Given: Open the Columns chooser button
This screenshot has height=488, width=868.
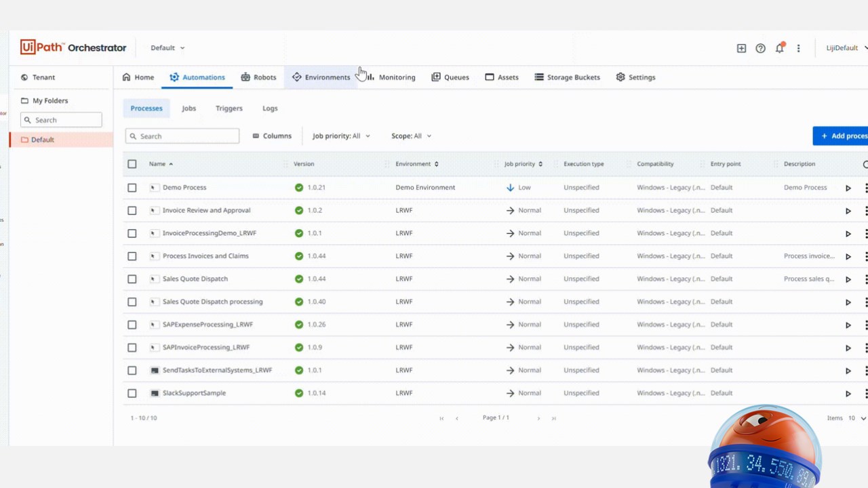Looking at the screenshot, I should pyautogui.click(x=271, y=136).
